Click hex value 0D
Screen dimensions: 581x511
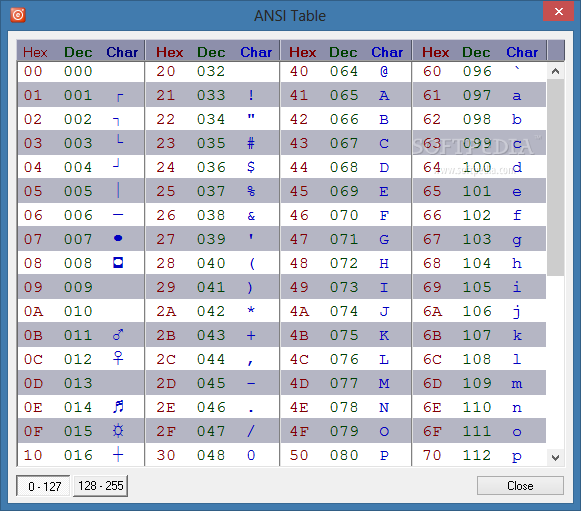pyautogui.click(x=33, y=383)
